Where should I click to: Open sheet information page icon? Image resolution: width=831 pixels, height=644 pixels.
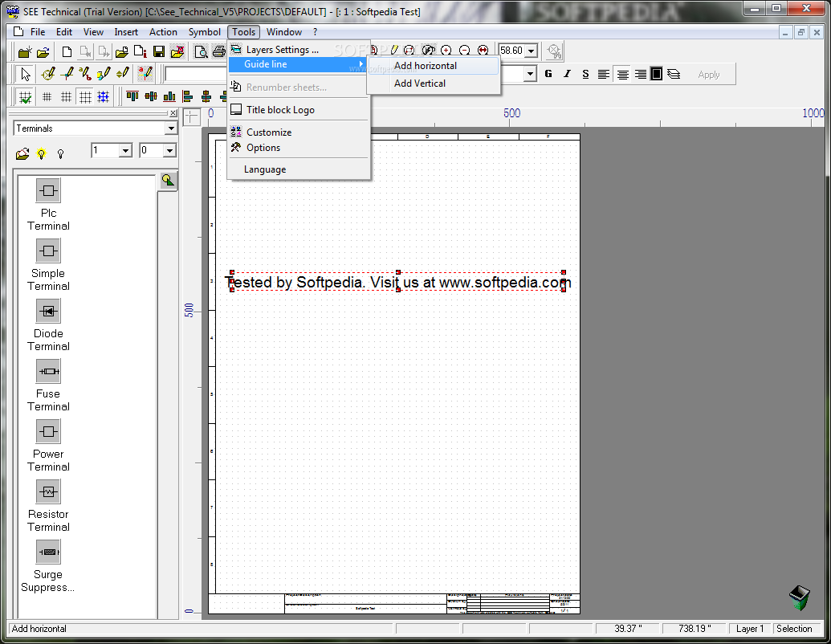[x=140, y=51]
